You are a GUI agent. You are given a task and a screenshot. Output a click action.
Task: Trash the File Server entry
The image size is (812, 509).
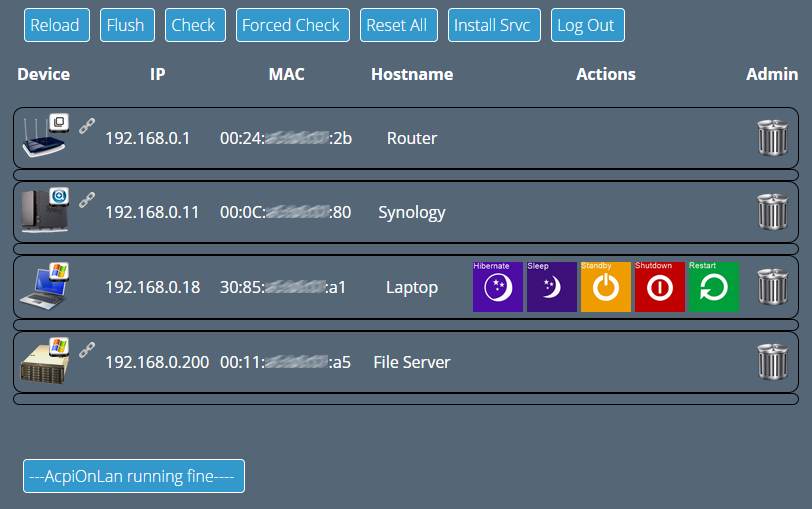click(773, 361)
